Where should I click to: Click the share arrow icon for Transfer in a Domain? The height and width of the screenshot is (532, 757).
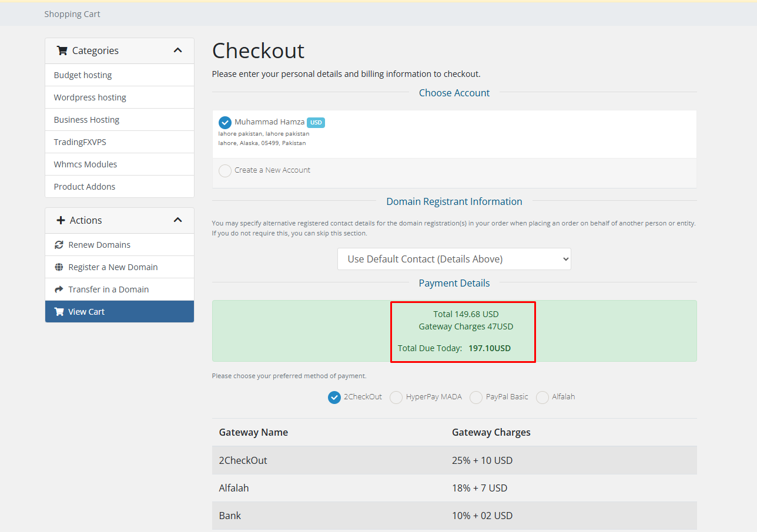pyautogui.click(x=59, y=289)
